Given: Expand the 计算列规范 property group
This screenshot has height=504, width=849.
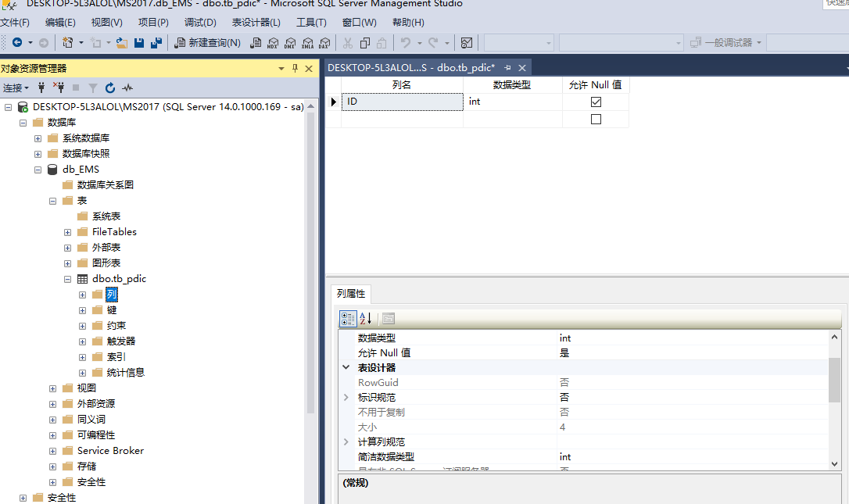Looking at the screenshot, I should click(346, 441).
